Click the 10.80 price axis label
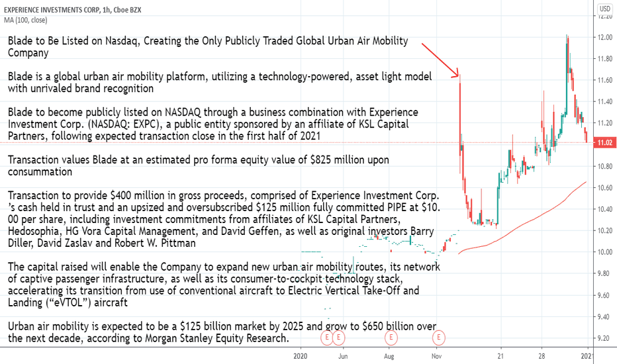Viewport: 617px width, 364px height. click(x=605, y=166)
